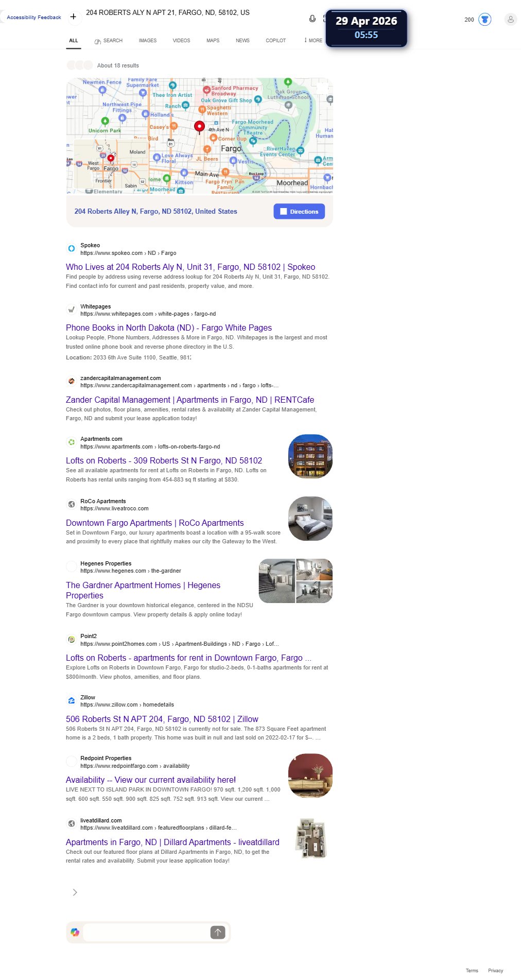Viewport: 521px width, 980px height.
Task: Open Availability Redpoint Properties result
Action: pos(151,780)
